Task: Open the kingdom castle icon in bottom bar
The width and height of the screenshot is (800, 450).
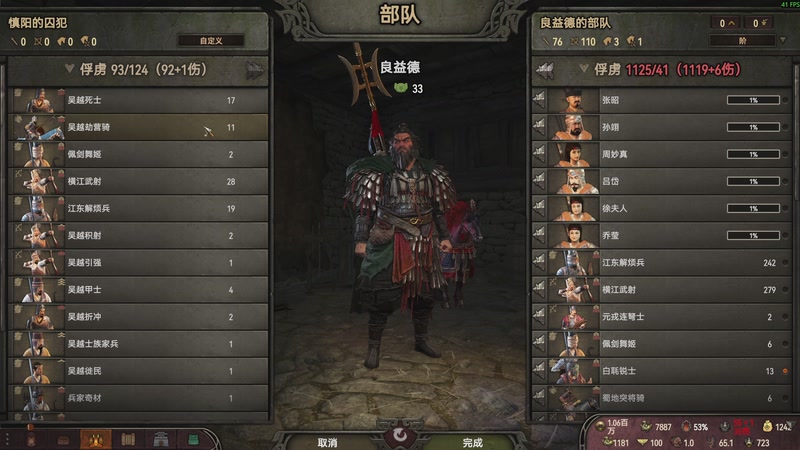Action: click(x=161, y=439)
